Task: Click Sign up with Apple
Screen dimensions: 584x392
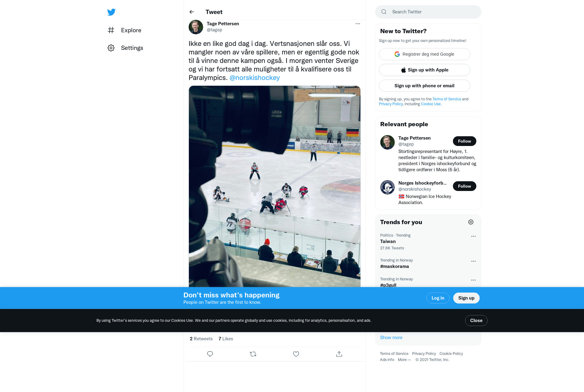Action: 424,70
